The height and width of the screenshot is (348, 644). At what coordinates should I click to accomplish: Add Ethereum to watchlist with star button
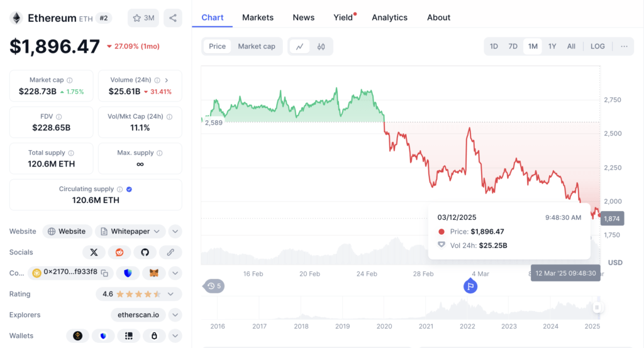pyautogui.click(x=143, y=18)
